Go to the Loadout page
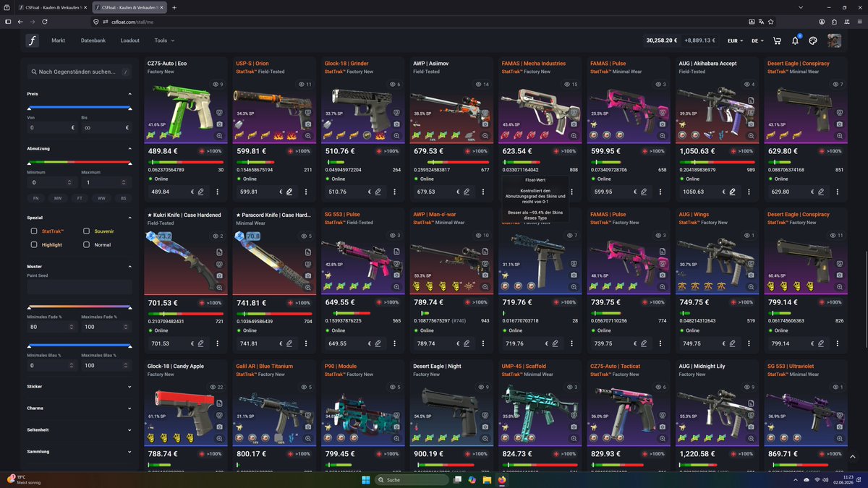This screenshot has width=868, height=488. (130, 40)
